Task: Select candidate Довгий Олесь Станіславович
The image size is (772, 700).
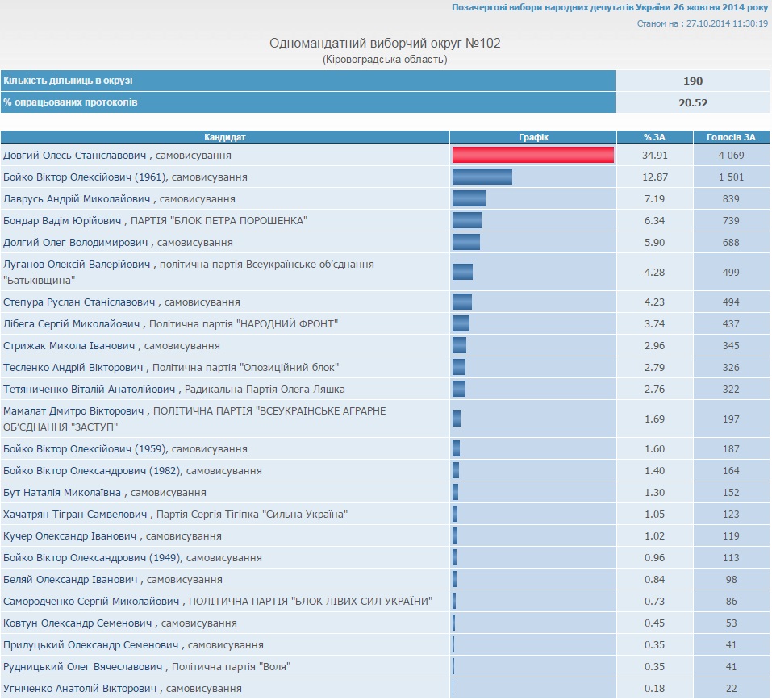Action: (77, 155)
